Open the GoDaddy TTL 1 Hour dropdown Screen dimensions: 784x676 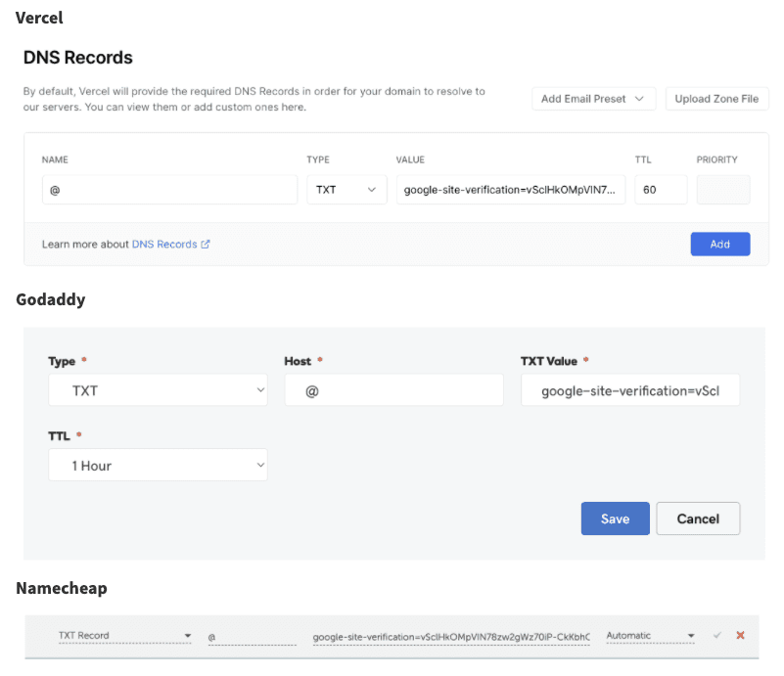[158, 466]
